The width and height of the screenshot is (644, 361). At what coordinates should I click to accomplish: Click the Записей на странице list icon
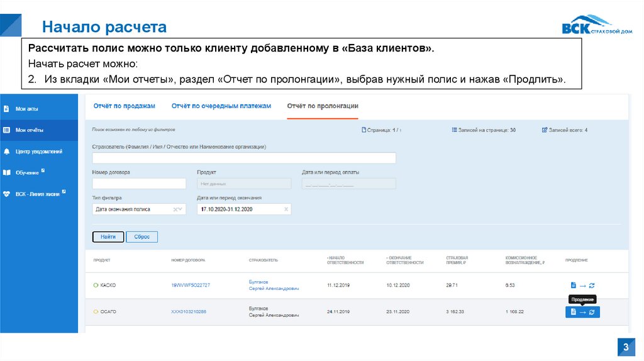(x=454, y=130)
